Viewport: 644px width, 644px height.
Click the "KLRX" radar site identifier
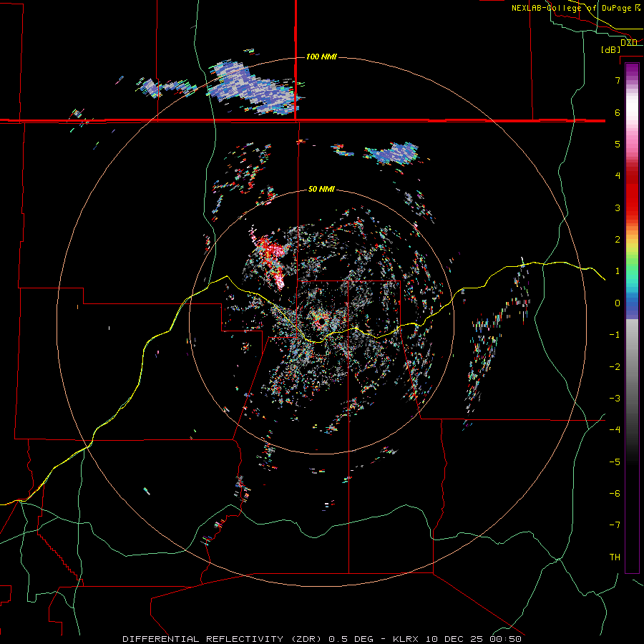(x=406, y=639)
